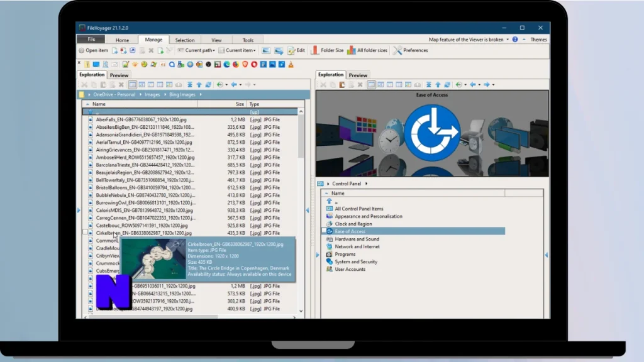Image resolution: width=644 pixels, height=362 pixels.
Task: Click the history clock icon in left pane toolbar
Action: coord(220,85)
